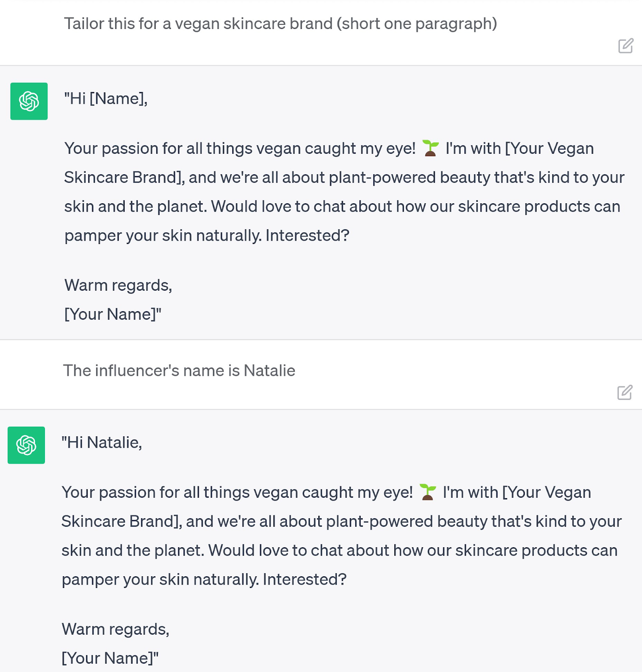
Task: Click the ChatGPT logo avatar on first response
Action: tap(28, 102)
